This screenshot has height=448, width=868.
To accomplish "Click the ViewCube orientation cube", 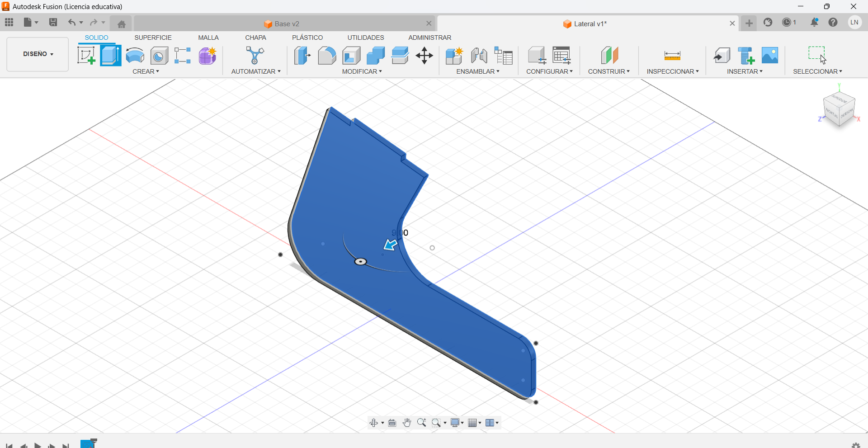I will (839, 109).
